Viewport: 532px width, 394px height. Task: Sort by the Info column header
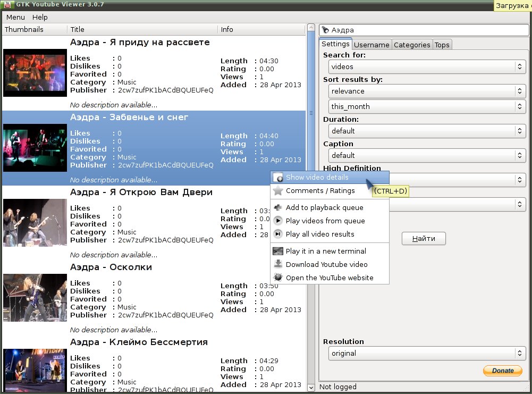coord(261,30)
